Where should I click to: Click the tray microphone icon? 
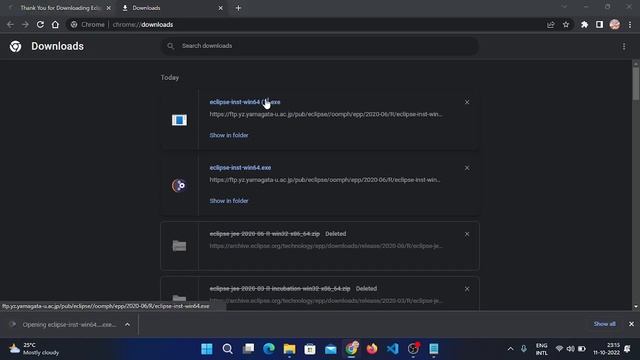tap(524, 349)
